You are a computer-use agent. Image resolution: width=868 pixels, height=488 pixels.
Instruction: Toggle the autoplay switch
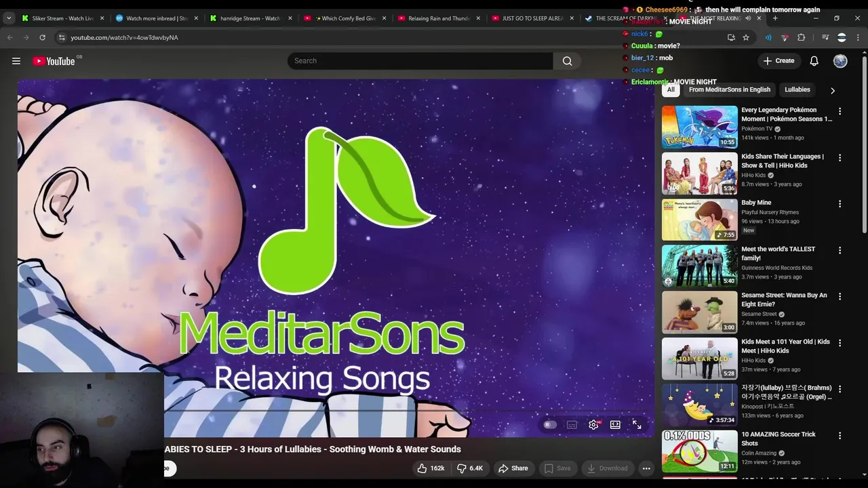[550, 424]
